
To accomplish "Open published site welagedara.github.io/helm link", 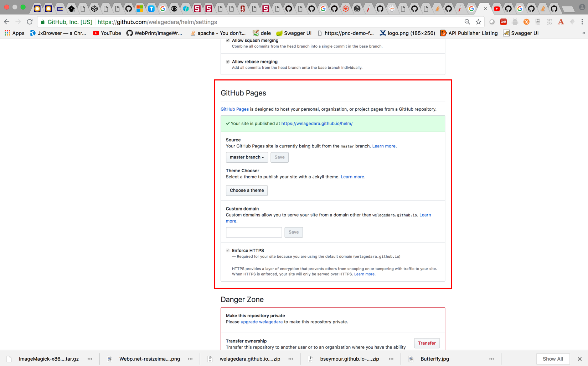I will [317, 124].
